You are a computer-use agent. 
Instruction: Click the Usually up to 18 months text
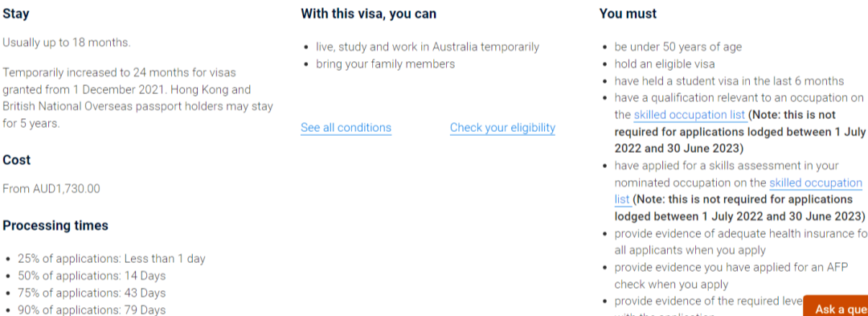[x=67, y=43]
